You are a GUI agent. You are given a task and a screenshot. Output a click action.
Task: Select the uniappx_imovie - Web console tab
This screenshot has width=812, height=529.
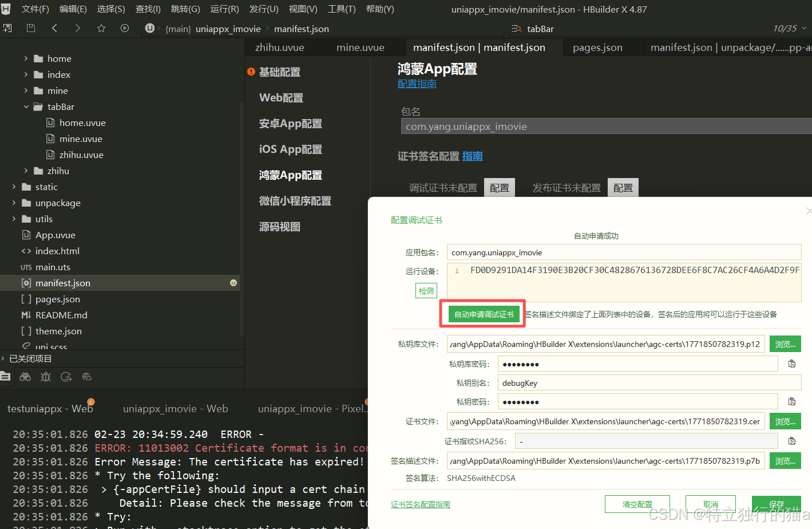click(175, 409)
